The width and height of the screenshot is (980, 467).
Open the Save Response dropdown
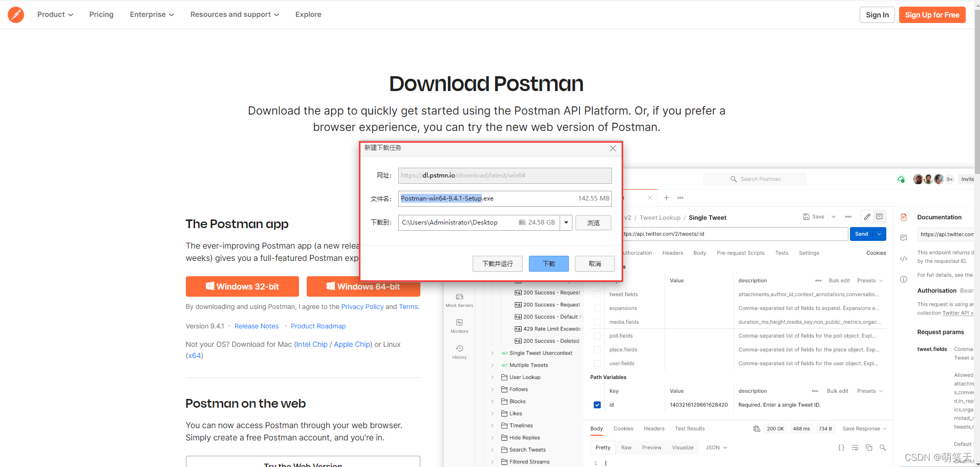[864, 429]
